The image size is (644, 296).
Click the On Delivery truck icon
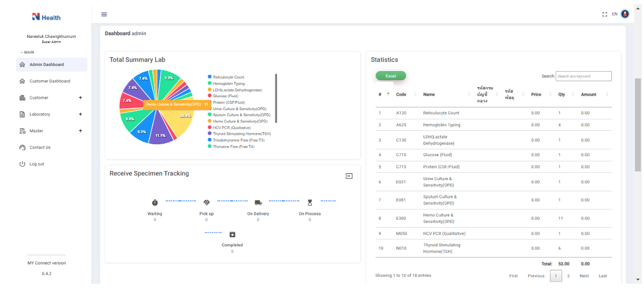tap(258, 202)
